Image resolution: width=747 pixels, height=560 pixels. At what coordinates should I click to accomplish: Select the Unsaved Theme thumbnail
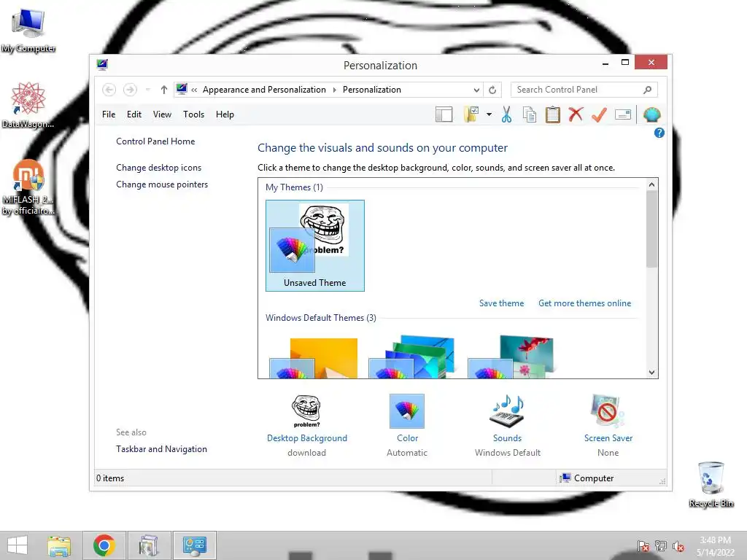(315, 245)
